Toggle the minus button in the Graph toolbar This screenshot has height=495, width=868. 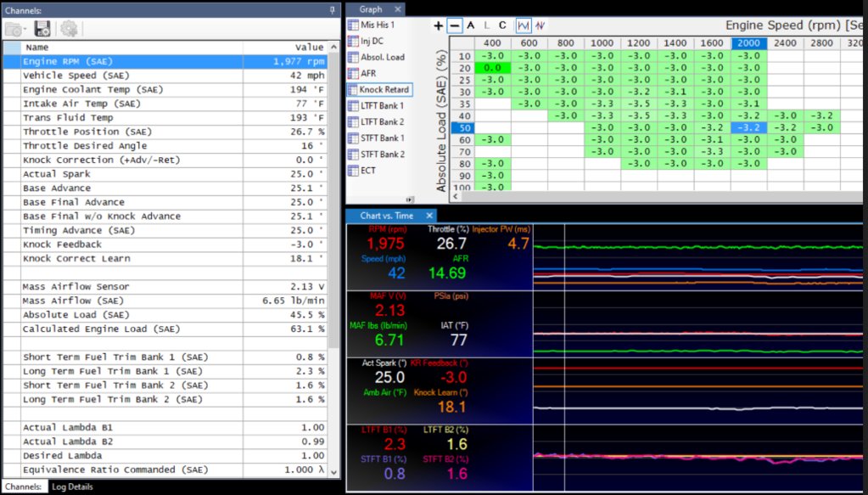coord(455,25)
